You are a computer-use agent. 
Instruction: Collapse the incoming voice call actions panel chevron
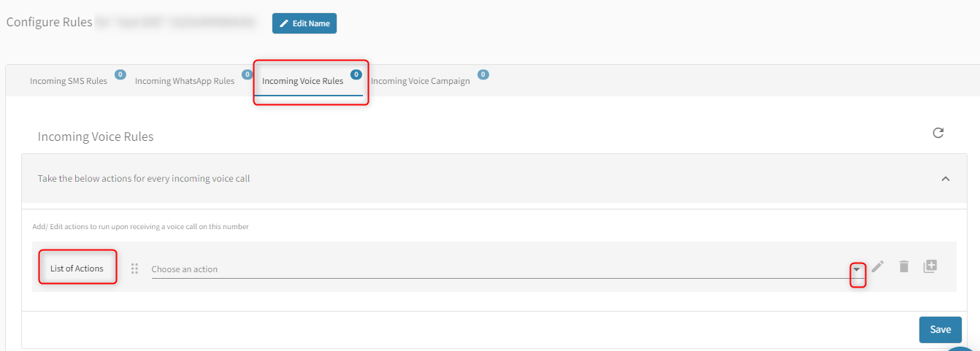click(x=946, y=179)
